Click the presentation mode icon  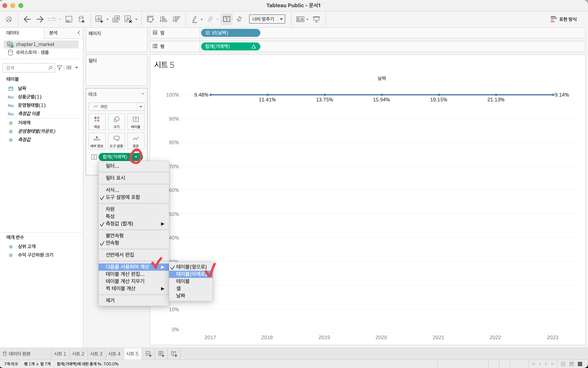(x=316, y=19)
